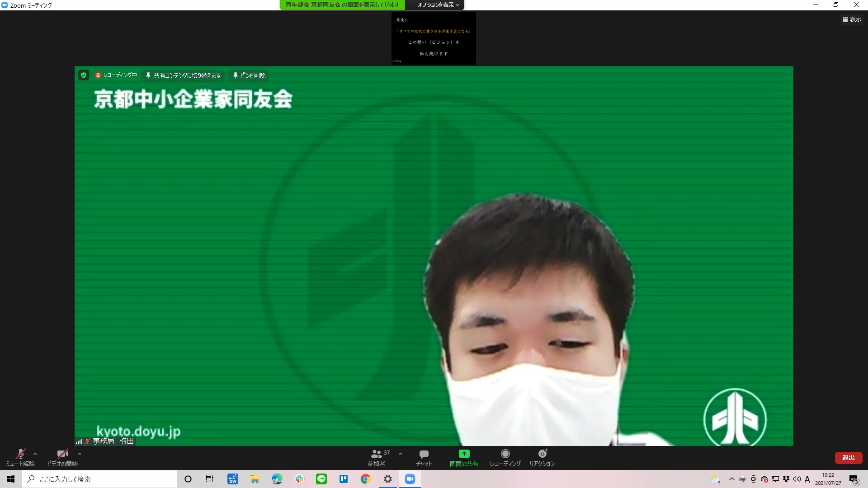The width and height of the screenshot is (868, 488).
Task: Expand the chevron next to 参加者
Action: (x=400, y=454)
